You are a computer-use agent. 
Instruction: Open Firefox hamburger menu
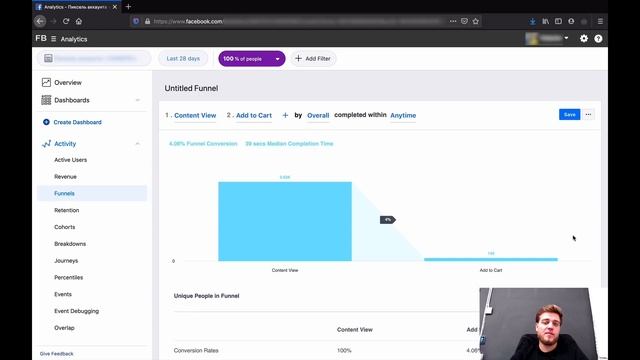(600, 21)
